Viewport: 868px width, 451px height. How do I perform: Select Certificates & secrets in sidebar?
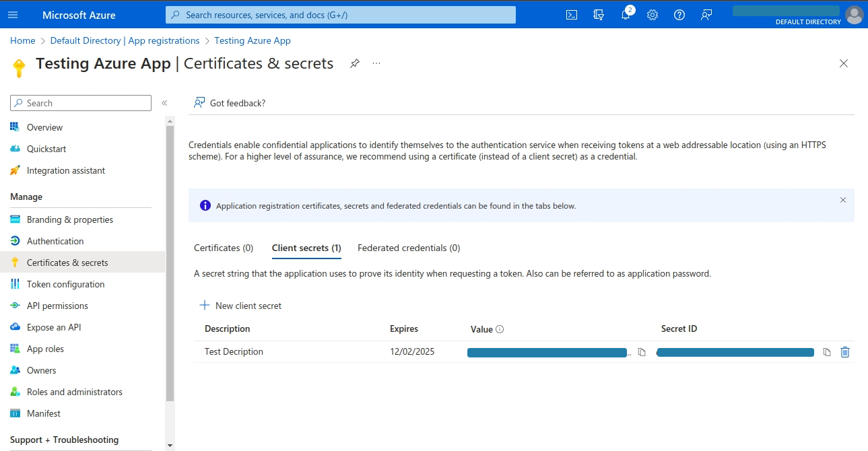click(x=82, y=263)
